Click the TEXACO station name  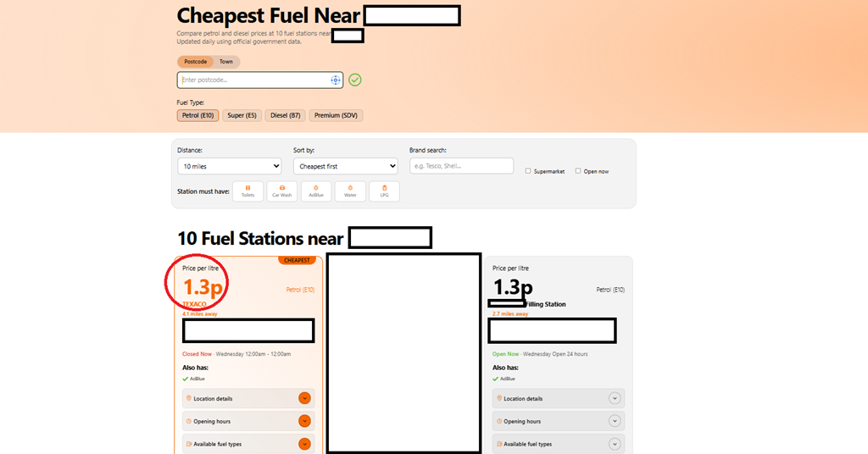click(x=195, y=304)
